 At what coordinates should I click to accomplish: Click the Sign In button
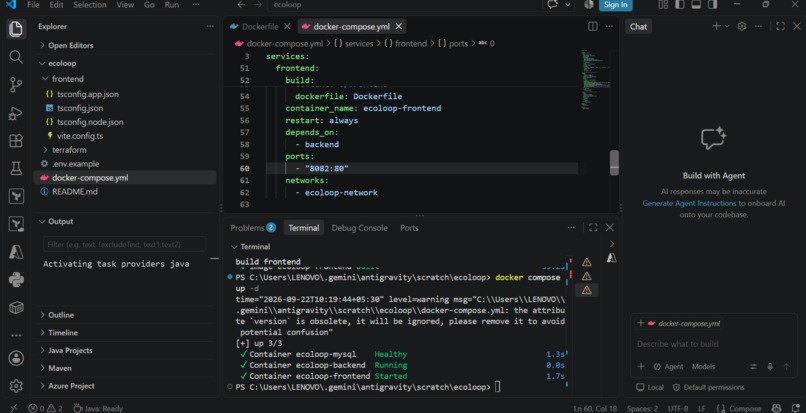(616, 5)
